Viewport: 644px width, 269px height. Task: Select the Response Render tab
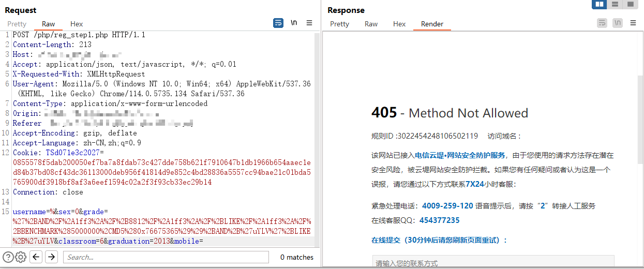click(432, 24)
